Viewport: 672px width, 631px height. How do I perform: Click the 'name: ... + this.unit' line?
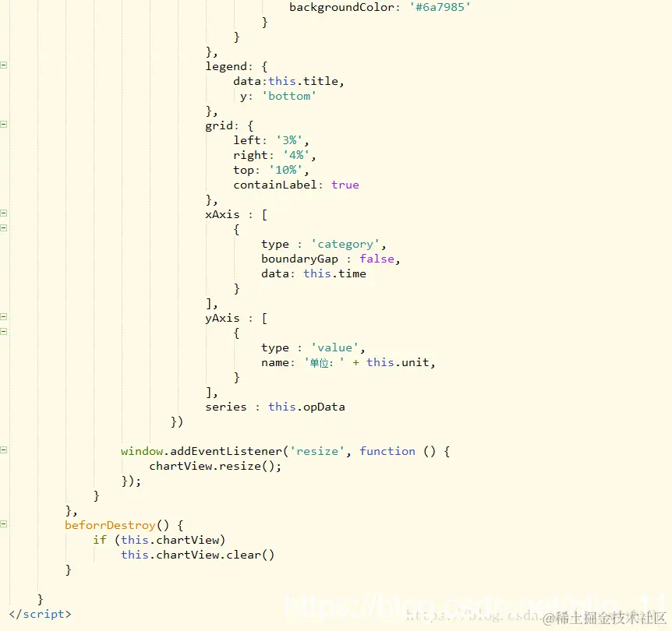[348, 362]
